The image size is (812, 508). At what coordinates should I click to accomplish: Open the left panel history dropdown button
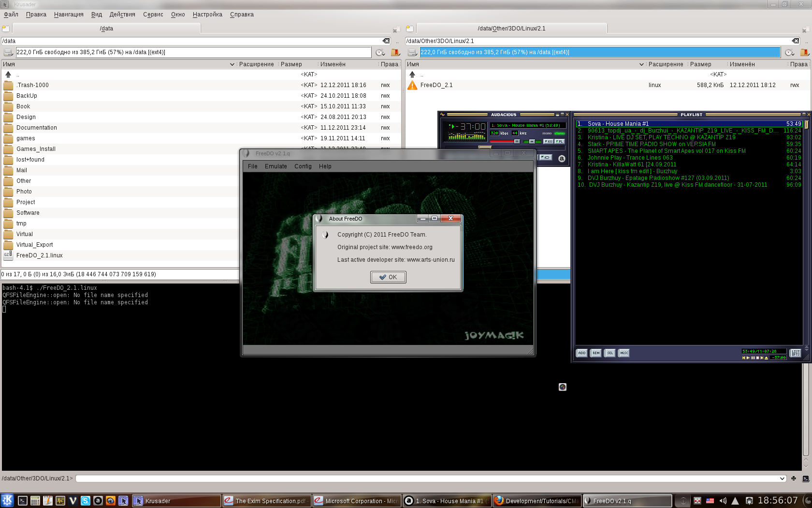pos(380,52)
